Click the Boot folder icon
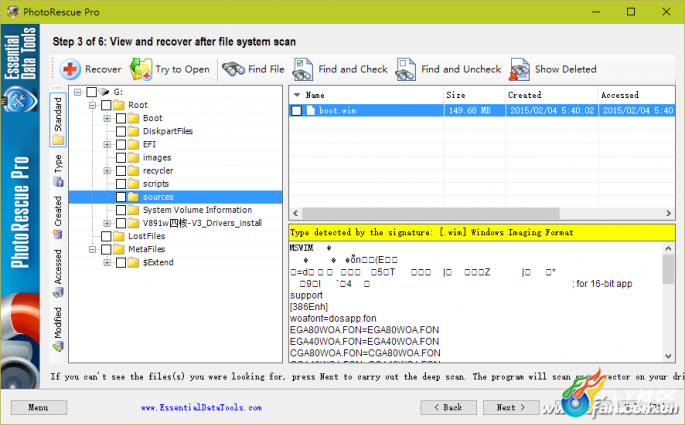This screenshot has width=685, height=425. [x=134, y=118]
